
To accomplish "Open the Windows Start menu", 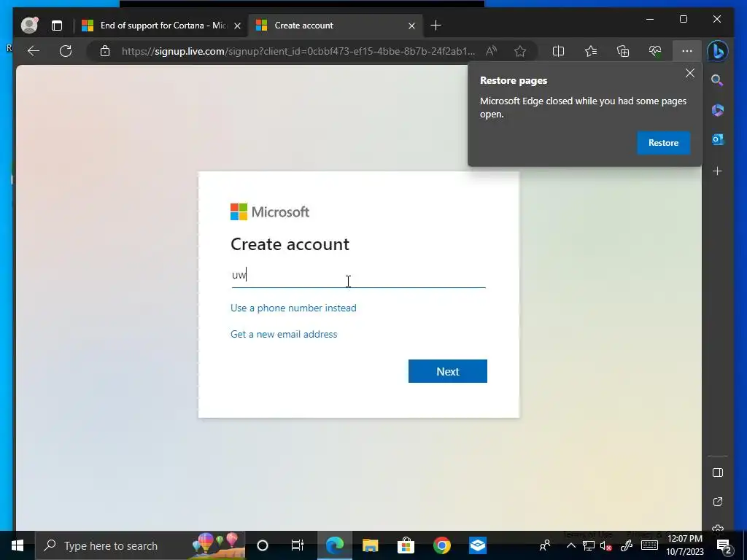I will (x=18, y=545).
